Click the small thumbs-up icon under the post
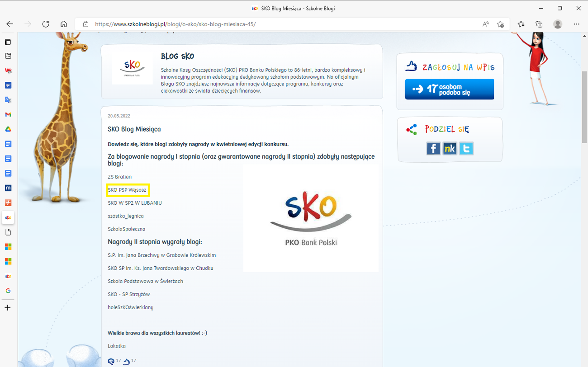The image size is (588, 367). [x=126, y=361]
